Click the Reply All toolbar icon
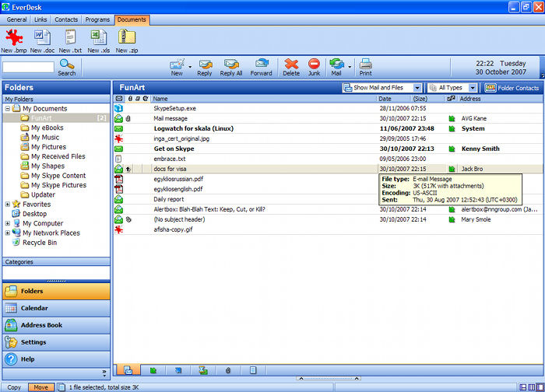Viewport: 545px width, 392px height. click(x=231, y=67)
